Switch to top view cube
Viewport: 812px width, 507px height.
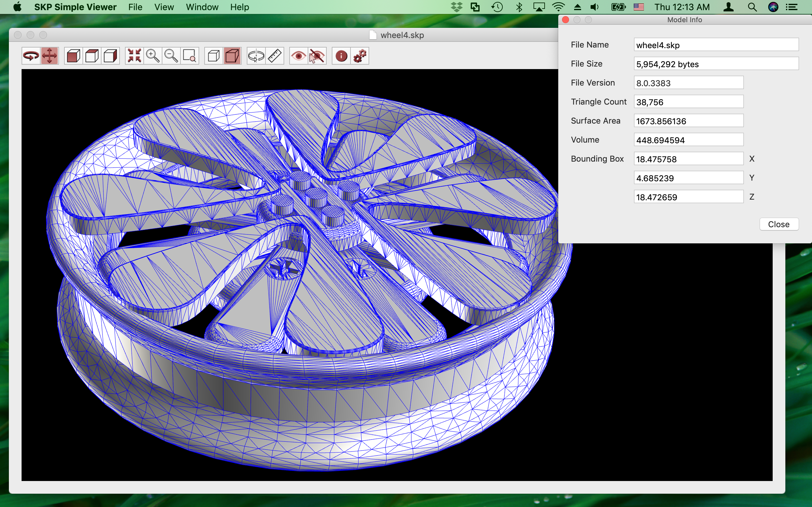tap(92, 56)
